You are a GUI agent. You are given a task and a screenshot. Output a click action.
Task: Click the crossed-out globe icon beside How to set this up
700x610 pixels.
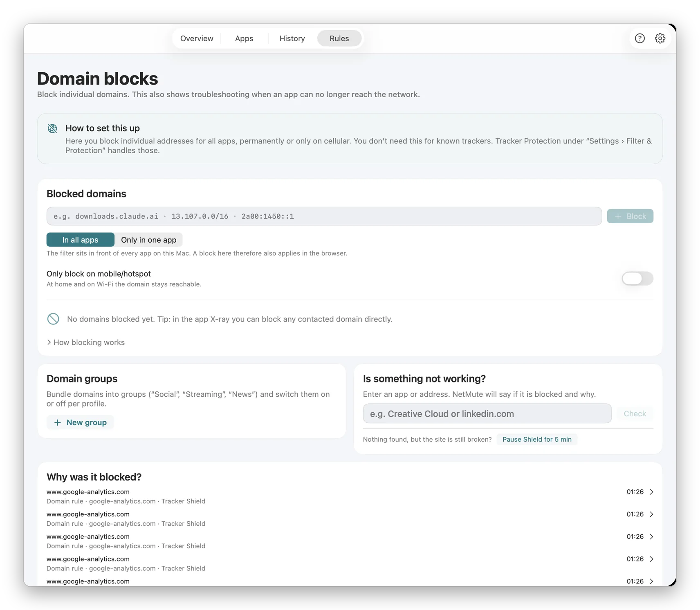pyautogui.click(x=53, y=129)
